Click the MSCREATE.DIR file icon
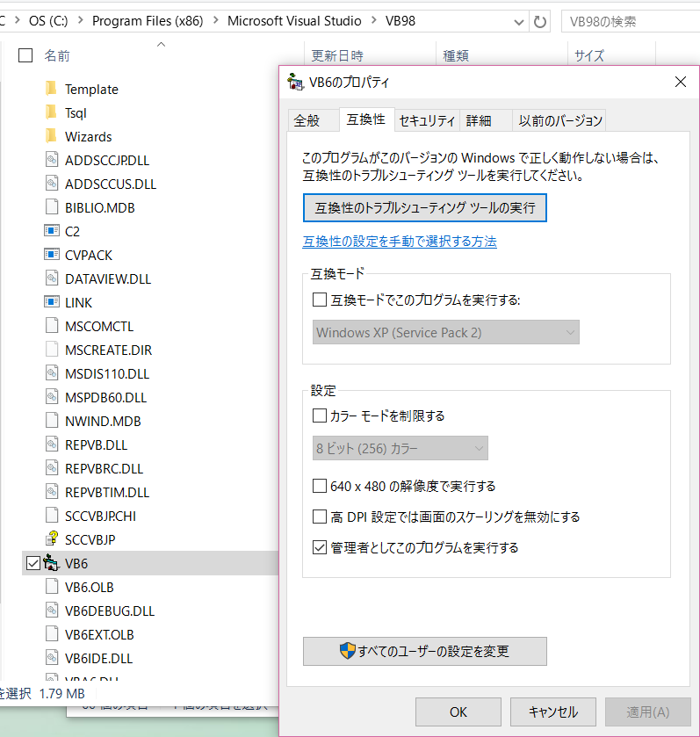The width and height of the screenshot is (700, 737). point(52,350)
